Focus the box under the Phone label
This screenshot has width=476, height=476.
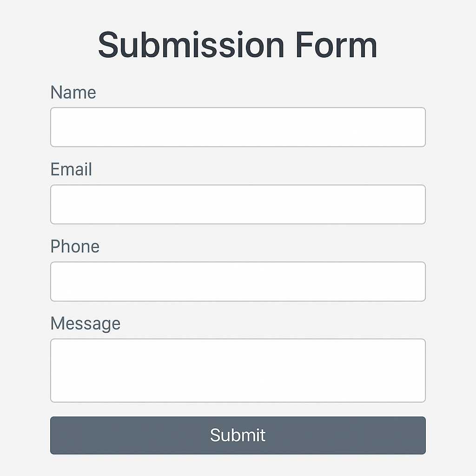238,281
